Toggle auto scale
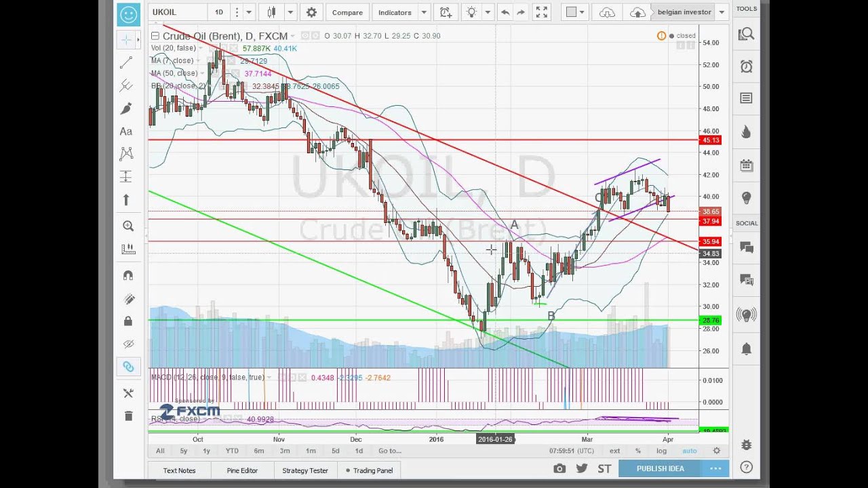Screen dimensions: 868x488 (x=689, y=451)
